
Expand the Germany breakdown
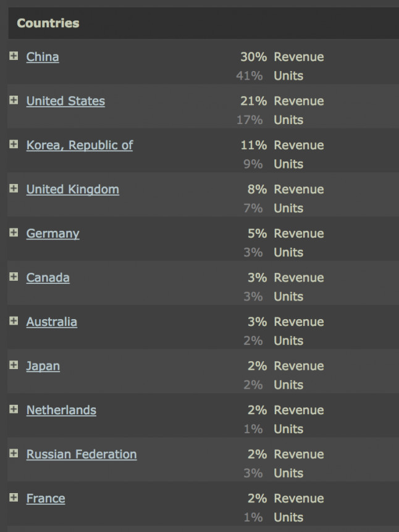pyautogui.click(x=14, y=233)
